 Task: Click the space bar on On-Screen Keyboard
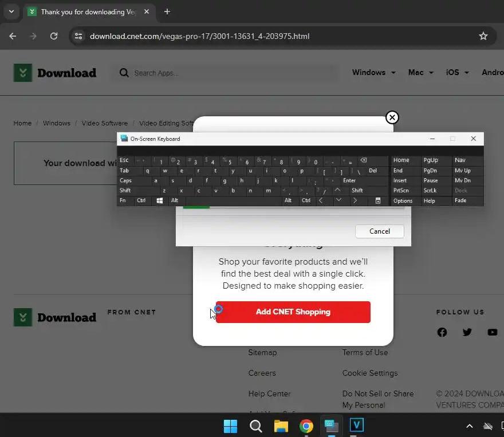click(234, 200)
